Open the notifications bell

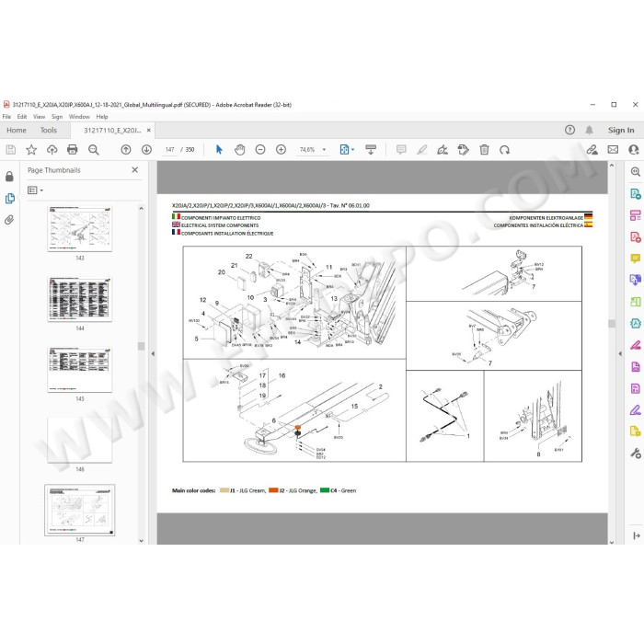589,131
